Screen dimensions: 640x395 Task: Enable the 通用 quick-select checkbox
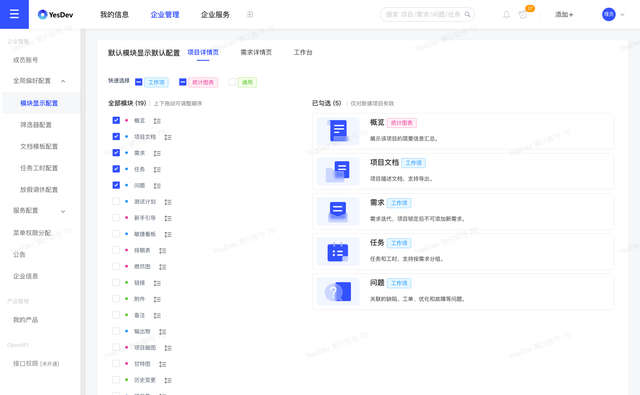tap(232, 82)
